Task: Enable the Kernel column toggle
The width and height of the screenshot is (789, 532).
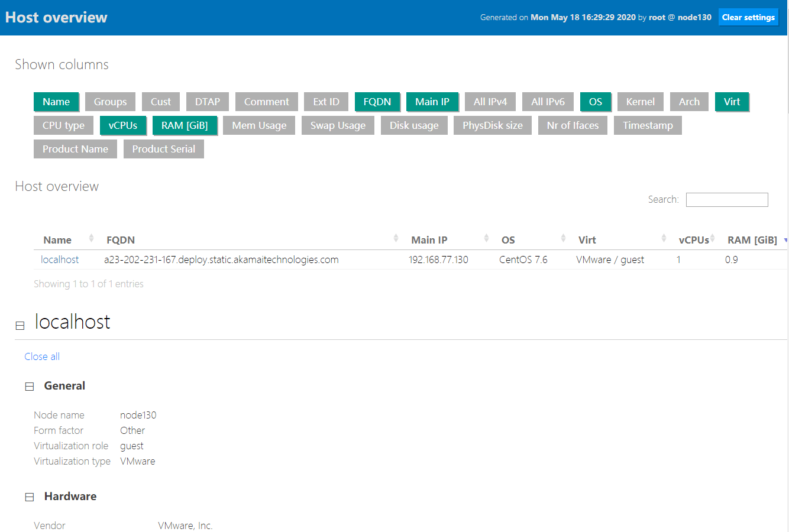Action: pyautogui.click(x=640, y=102)
